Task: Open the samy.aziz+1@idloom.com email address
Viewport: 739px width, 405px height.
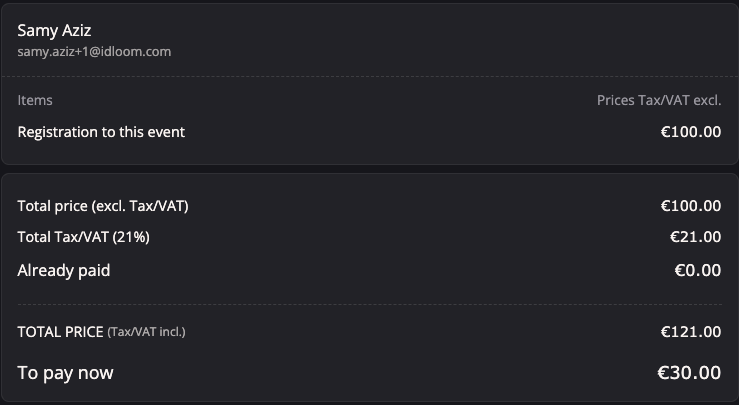Action: click(95, 51)
